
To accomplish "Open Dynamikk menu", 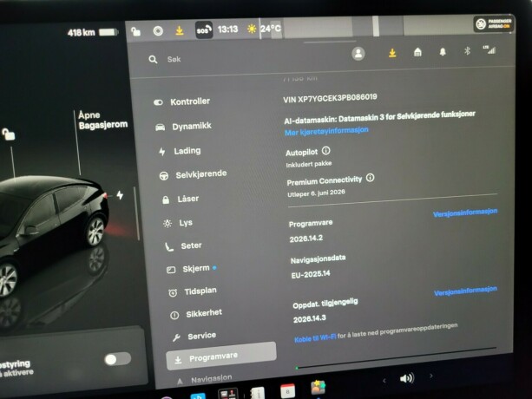I will point(184,127).
